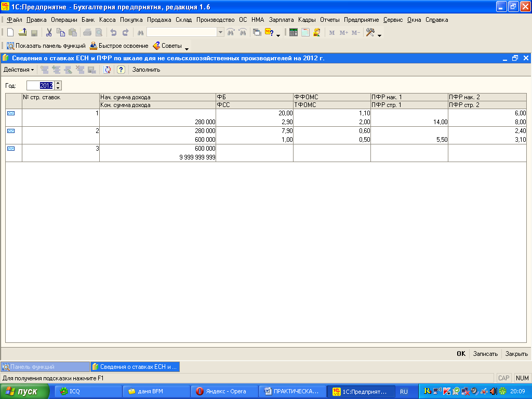The width and height of the screenshot is (532, 399).
Task: Open the Сервис menu
Action: 393,20
